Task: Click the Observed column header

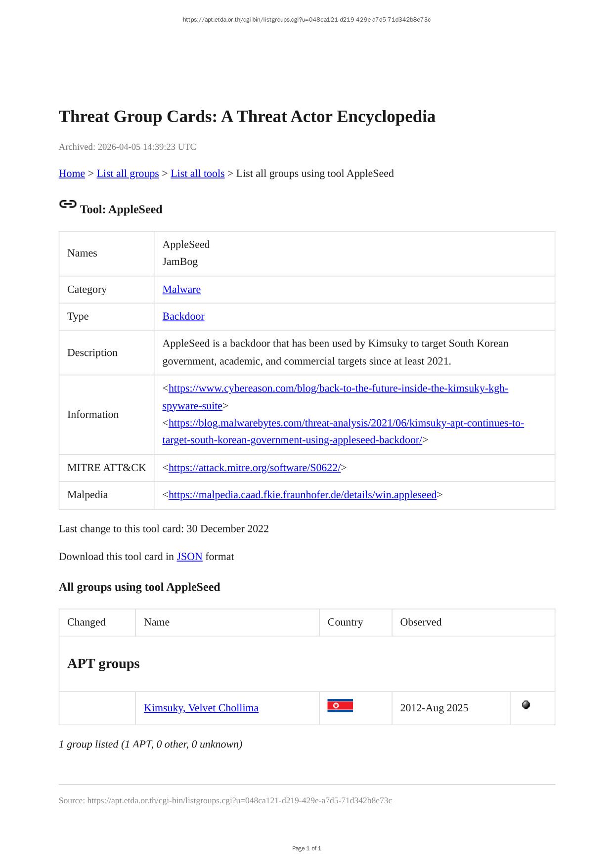Action: [420, 622]
